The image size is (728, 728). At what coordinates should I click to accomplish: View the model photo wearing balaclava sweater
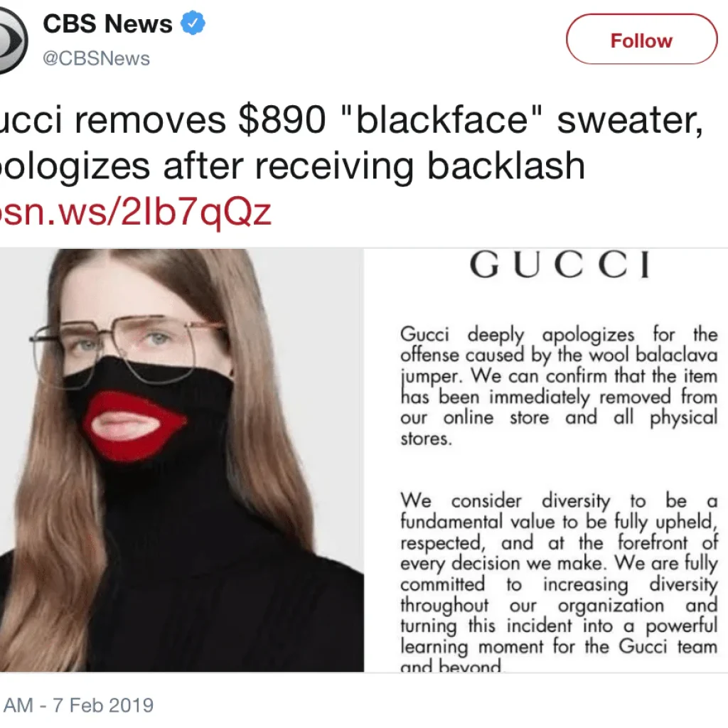point(181,460)
